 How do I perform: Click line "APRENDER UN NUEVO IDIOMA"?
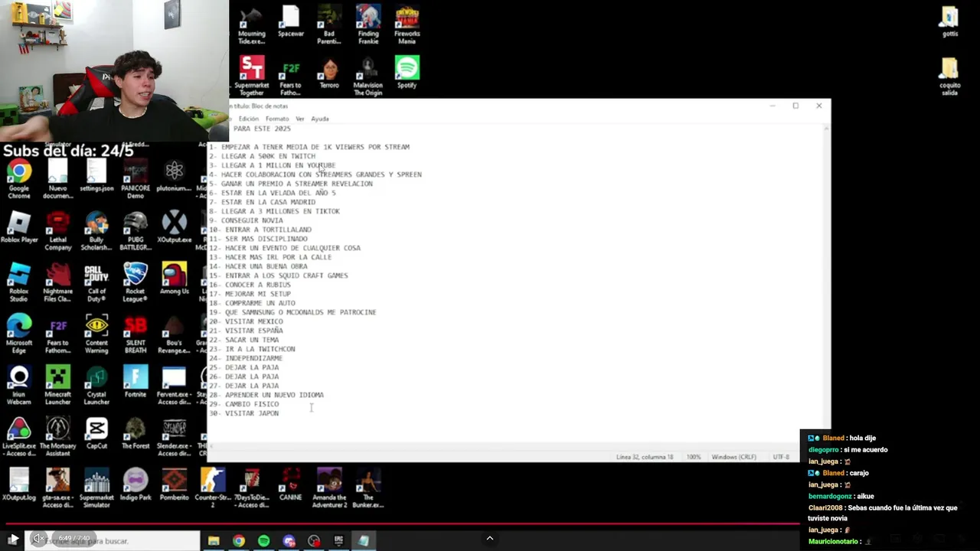274,395
